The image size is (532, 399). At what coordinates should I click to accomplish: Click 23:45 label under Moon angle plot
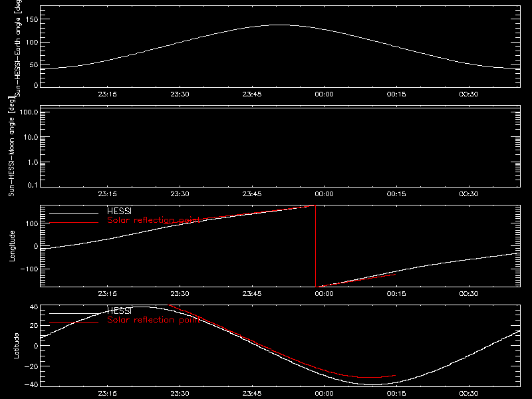point(252,194)
